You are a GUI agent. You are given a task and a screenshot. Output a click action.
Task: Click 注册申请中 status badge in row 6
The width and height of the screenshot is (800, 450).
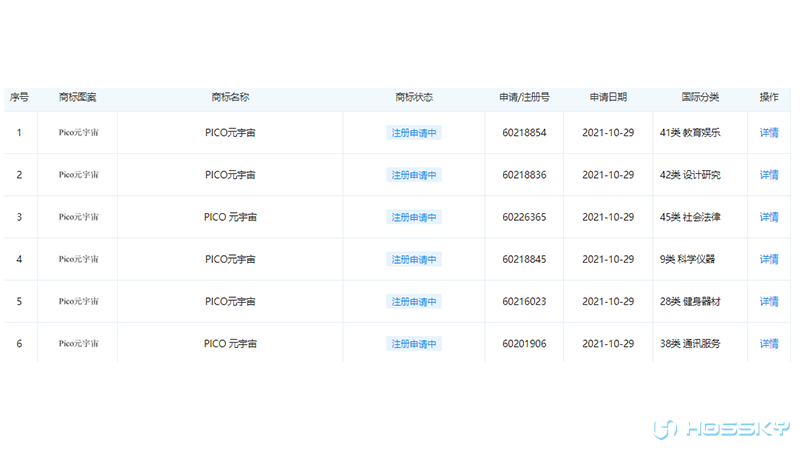point(414,344)
